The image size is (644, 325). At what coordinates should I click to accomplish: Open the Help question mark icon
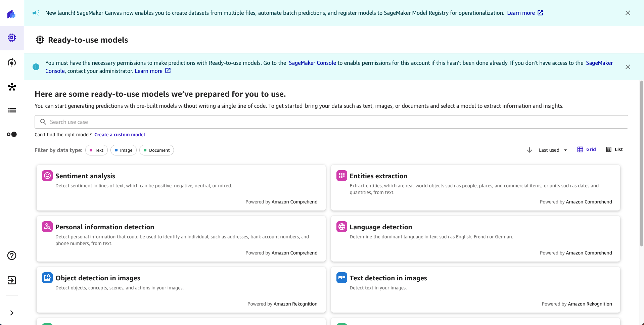[12, 256]
